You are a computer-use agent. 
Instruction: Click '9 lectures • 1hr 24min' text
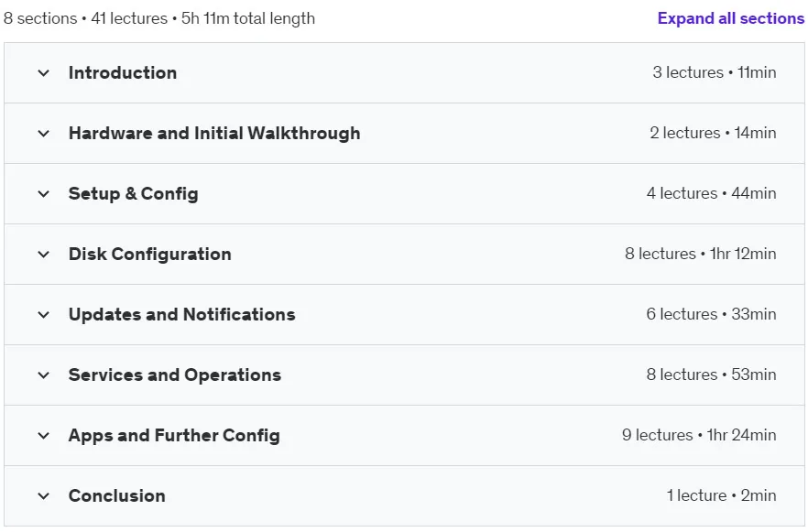[x=699, y=435]
